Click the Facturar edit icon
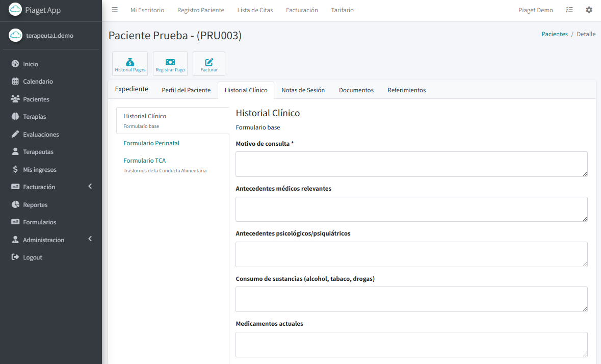The width and height of the screenshot is (601, 364). (x=209, y=62)
